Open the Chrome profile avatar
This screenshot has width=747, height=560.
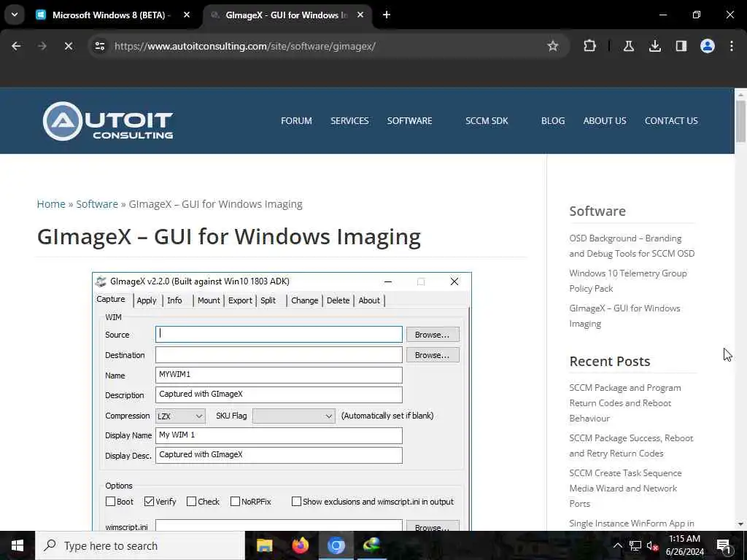(x=708, y=46)
